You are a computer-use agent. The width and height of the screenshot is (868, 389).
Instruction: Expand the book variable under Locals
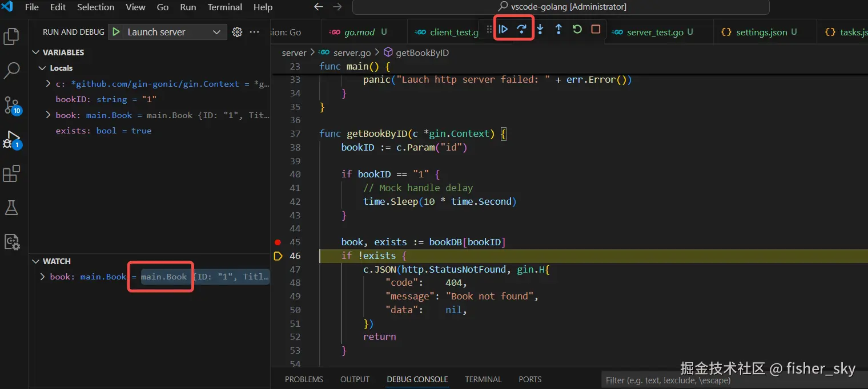[x=48, y=115]
